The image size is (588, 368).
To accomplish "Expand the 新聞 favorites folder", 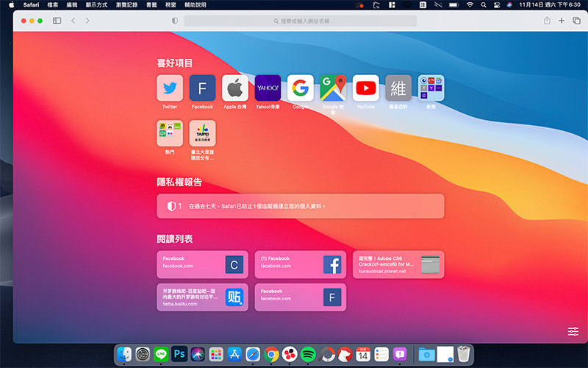I will 431,88.
